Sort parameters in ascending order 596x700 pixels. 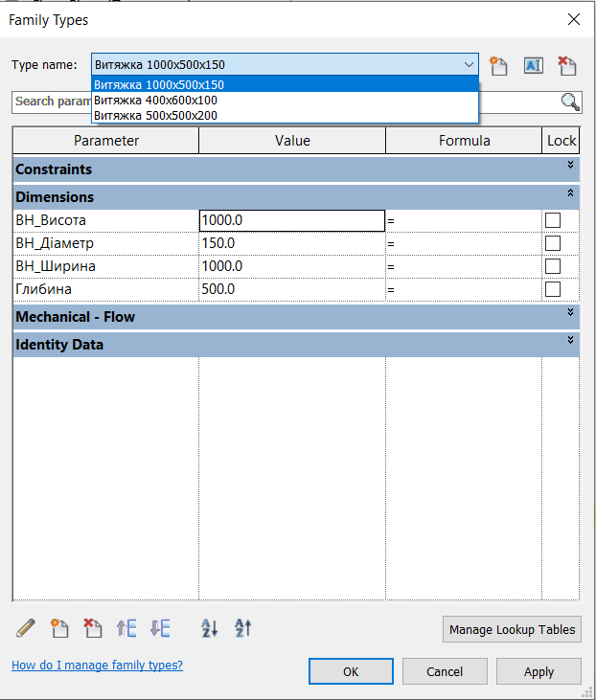(210, 628)
